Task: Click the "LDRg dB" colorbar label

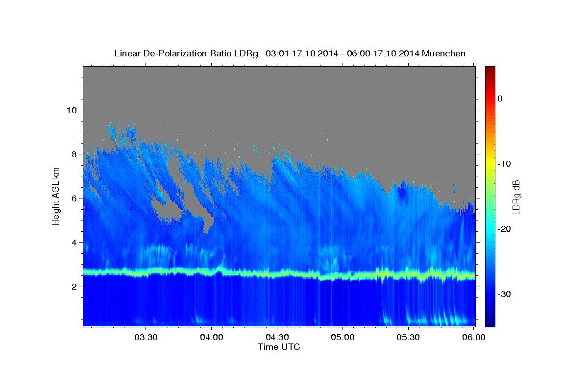Action: click(515, 197)
